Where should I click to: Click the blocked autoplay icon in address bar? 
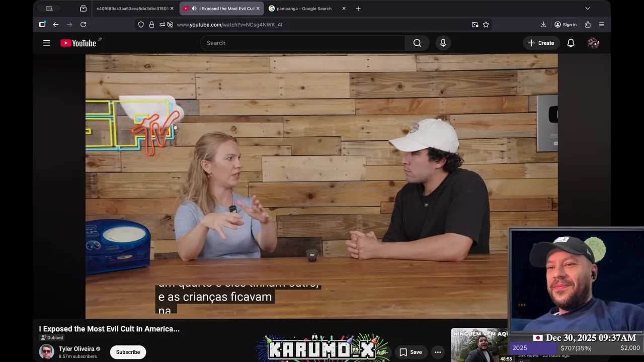tap(170, 25)
